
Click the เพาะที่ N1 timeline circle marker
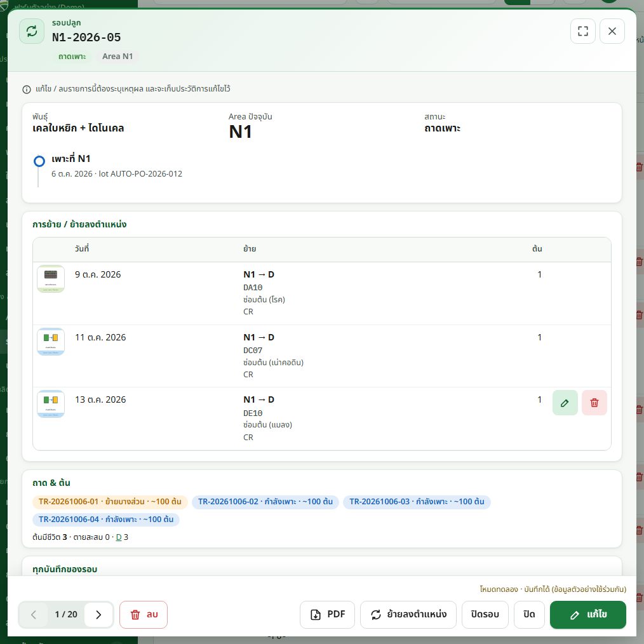click(x=39, y=161)
